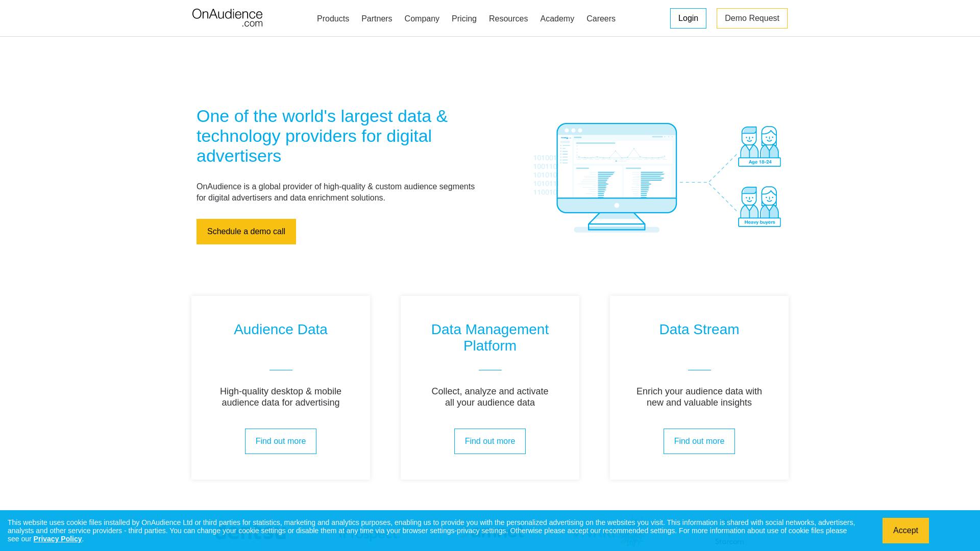This screenshot has width=980, height=551.
Task: Find out more about Audience Data
Action: tap(281, 441)
